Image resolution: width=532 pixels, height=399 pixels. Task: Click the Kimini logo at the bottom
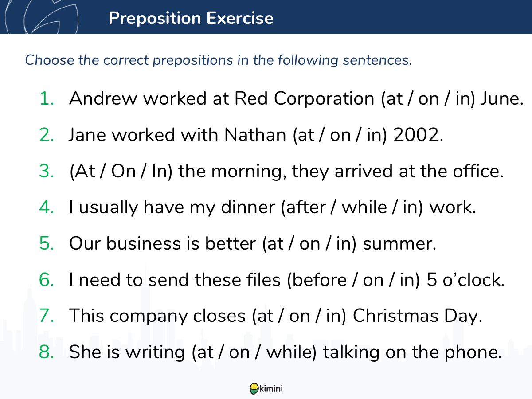click(x=266, y=389)
